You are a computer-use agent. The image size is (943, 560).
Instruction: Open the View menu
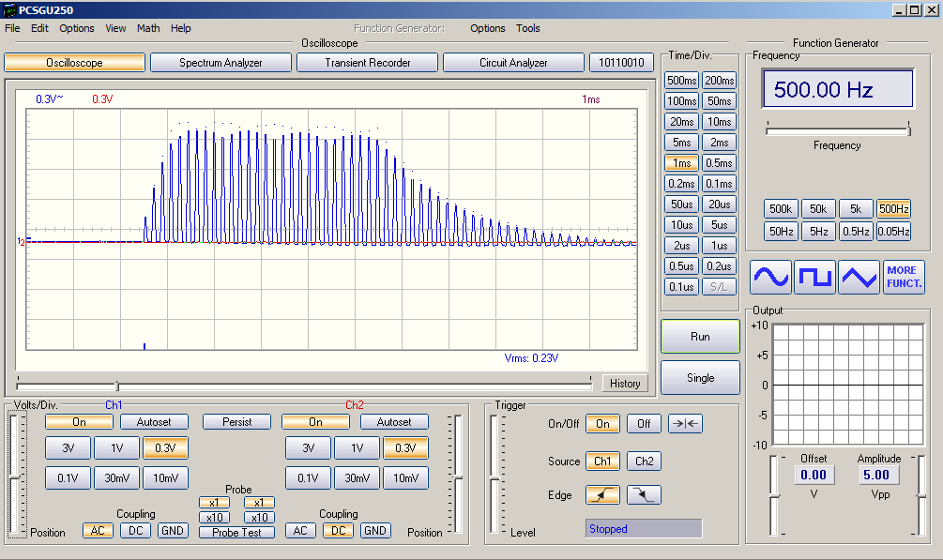115,28
